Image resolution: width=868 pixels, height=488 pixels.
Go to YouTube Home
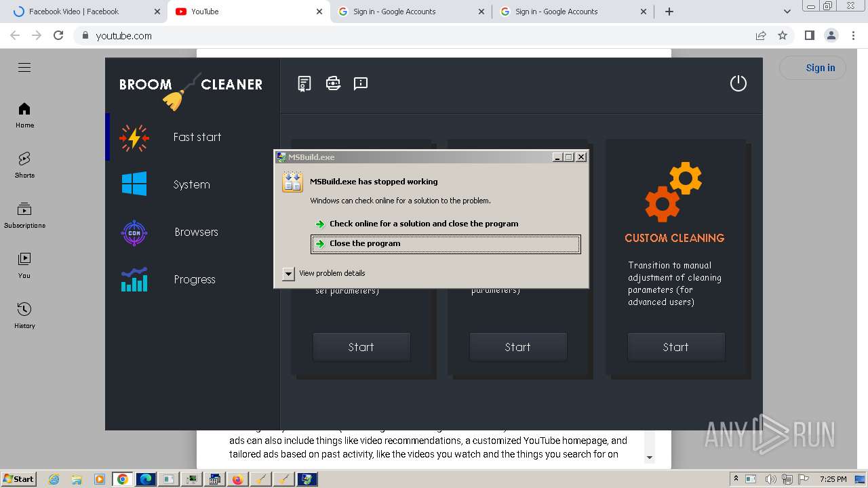(x=24, y=115)
